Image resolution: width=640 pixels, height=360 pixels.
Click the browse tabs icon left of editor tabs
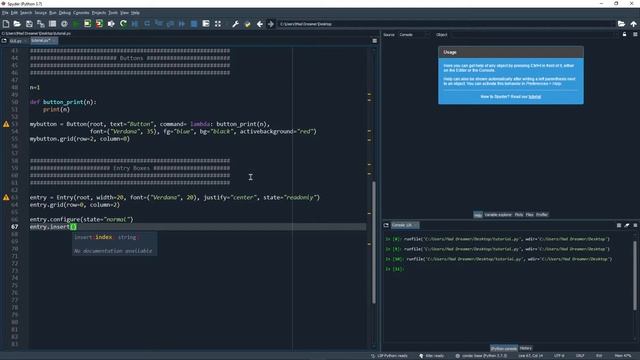(4, 41)
